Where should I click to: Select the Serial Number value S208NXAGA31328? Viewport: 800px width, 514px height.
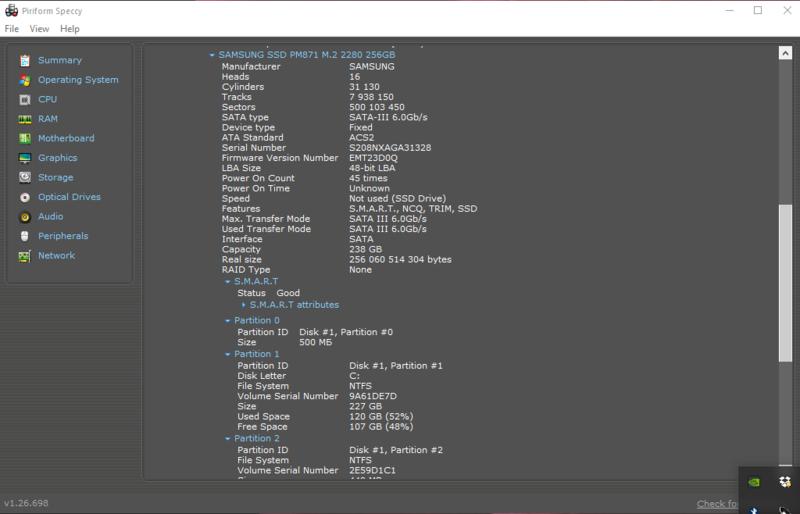(x=390, y=148)
